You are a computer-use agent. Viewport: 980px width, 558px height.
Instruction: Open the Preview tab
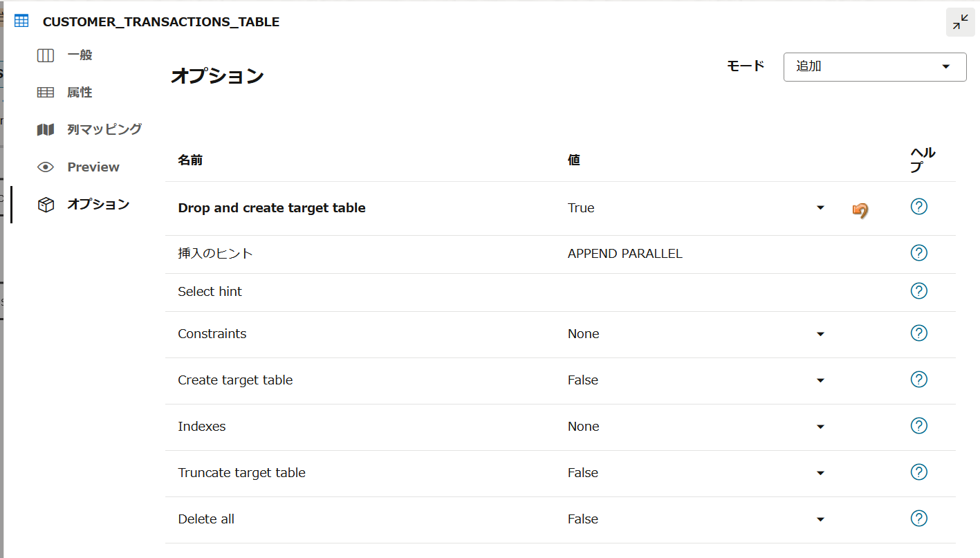tap(93, 167)
